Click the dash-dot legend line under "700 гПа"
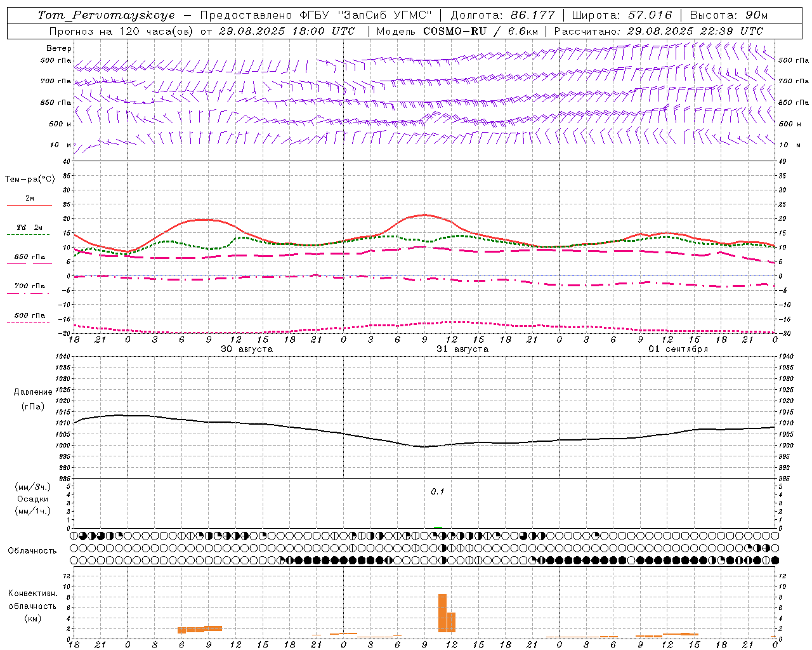 coord(28,293)
